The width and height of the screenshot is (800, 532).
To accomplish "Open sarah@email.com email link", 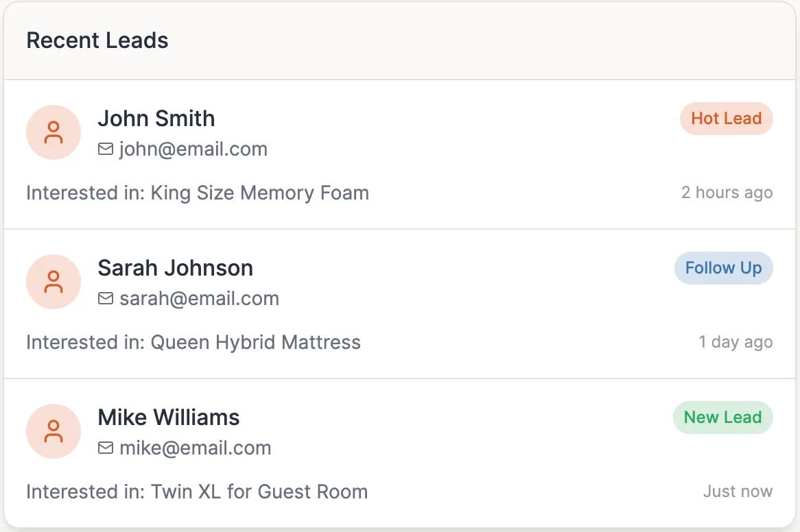I will pyautogui.click(x=199, y=299).
